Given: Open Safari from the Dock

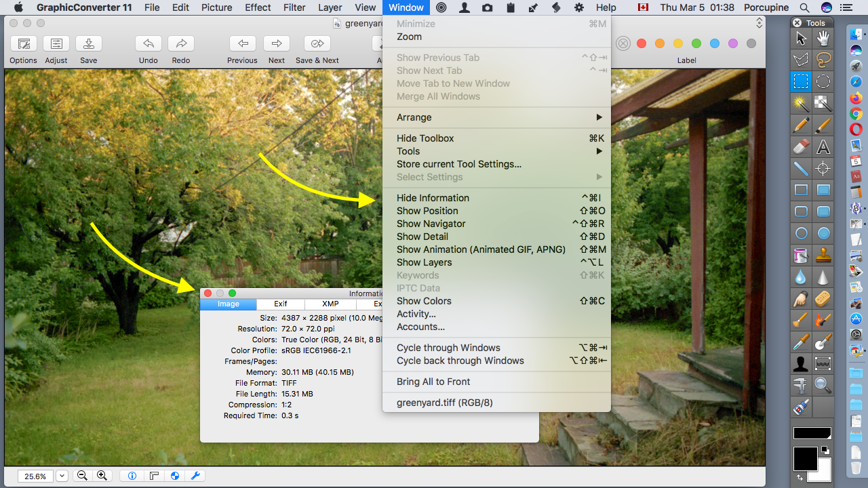Looking at the screenshot, I should coord(856,81).
